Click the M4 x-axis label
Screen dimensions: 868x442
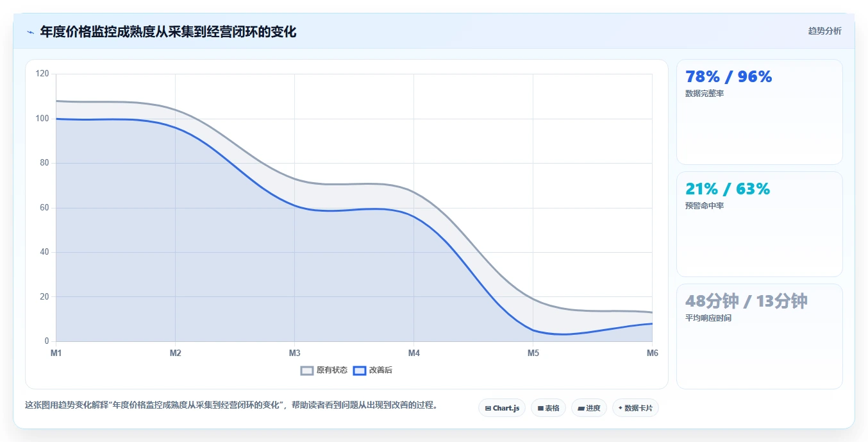click(x=413, y=353)
